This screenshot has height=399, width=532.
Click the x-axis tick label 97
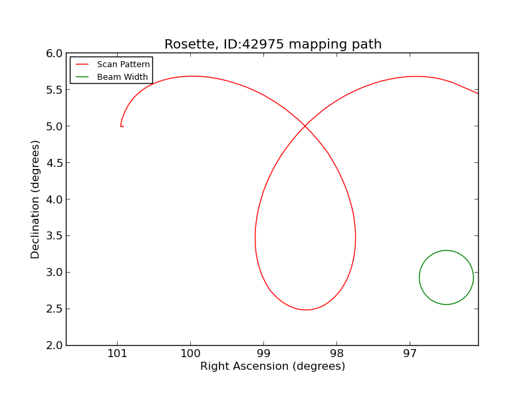click(410, 354)
